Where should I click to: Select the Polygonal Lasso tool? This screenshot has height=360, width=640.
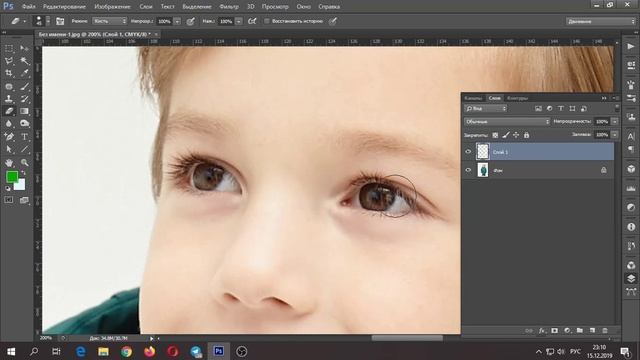click(x=9, y=61)
